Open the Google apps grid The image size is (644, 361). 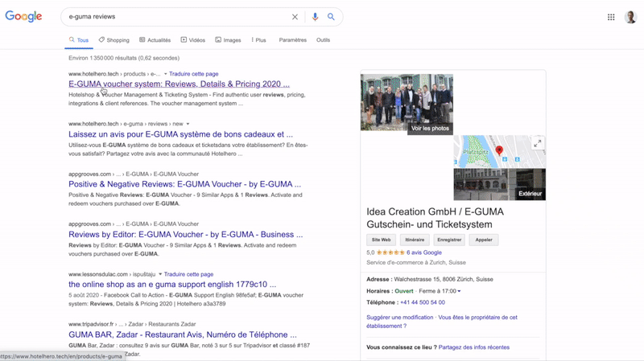click(611, 17)
